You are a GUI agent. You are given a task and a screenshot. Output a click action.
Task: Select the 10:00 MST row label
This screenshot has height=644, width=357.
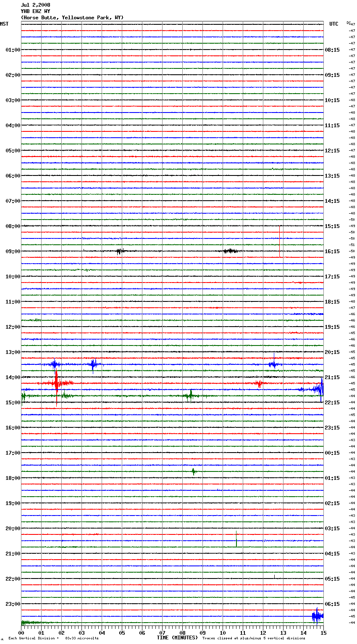coord(13,277)
